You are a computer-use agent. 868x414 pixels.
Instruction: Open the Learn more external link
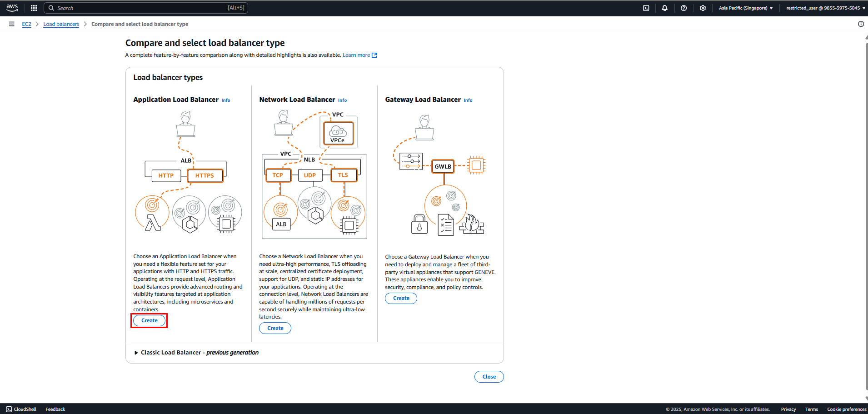pyautogui.click(x=360, y=55)
